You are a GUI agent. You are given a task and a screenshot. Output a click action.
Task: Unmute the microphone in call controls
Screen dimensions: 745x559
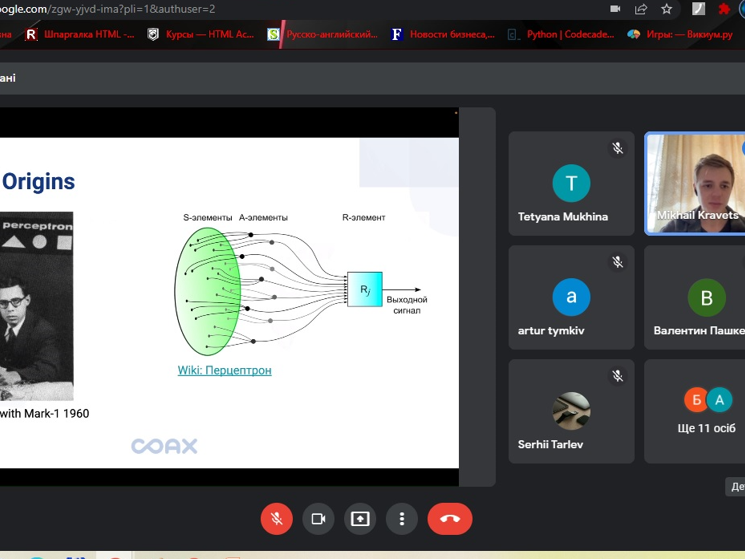(x=277, y=519)
